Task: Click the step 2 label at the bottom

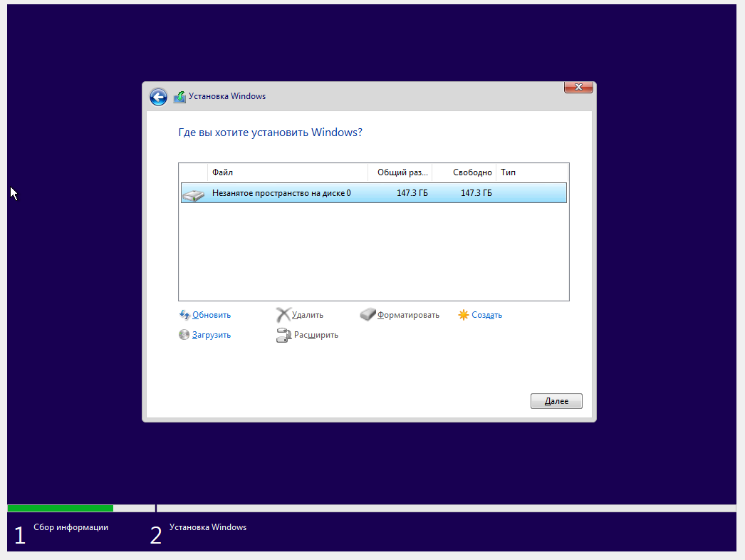Action: coord(208,527)
